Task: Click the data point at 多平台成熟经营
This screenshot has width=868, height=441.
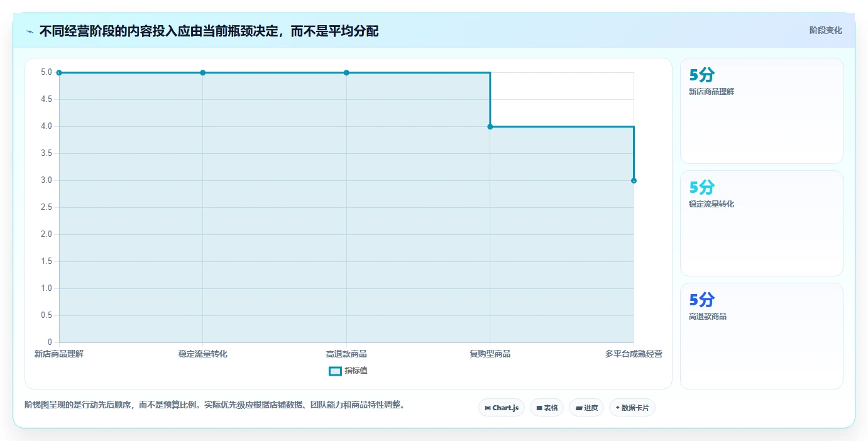Action: 634,181
